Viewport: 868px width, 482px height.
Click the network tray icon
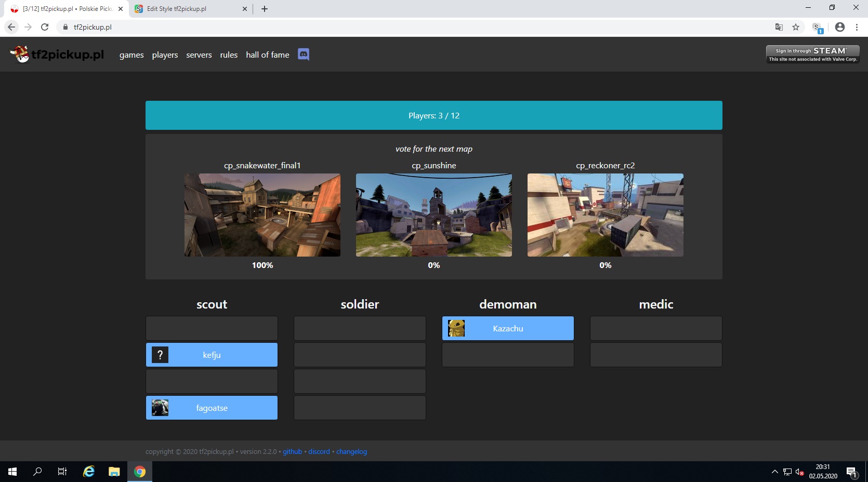(787, 472)
